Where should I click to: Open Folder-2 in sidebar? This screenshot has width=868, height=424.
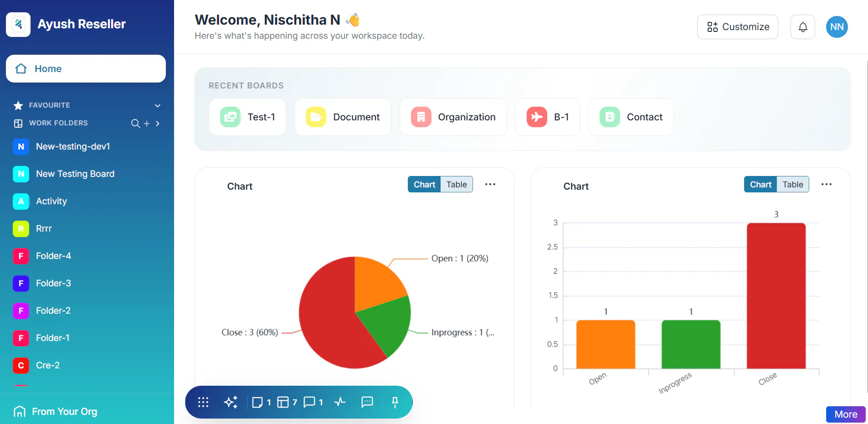[87, 310]
